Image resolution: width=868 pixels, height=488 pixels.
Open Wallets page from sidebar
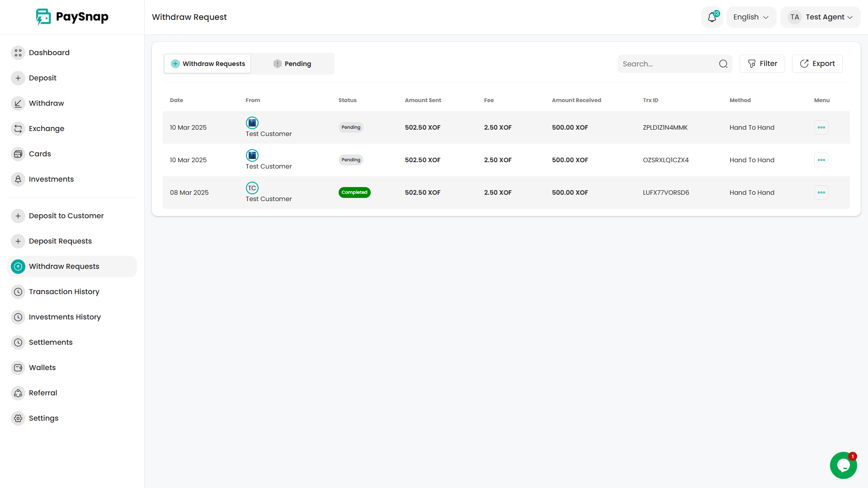tap(42, 368)
